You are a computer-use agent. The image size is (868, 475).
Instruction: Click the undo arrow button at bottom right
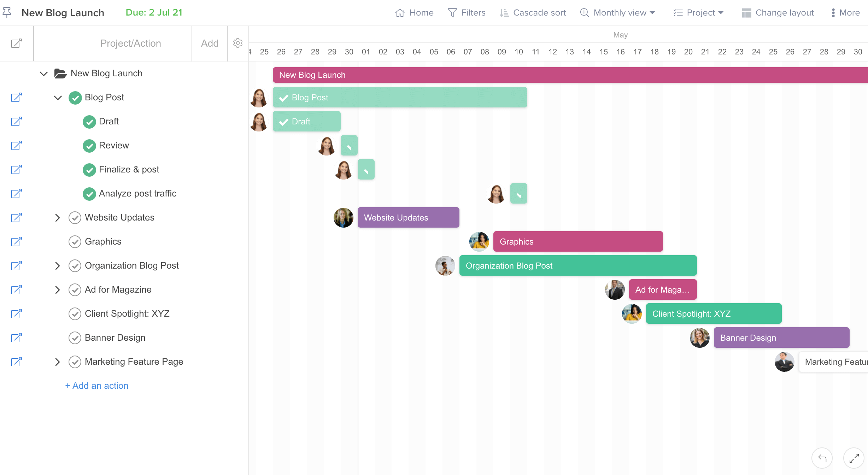pyautogui.click(x=822, y=458)
